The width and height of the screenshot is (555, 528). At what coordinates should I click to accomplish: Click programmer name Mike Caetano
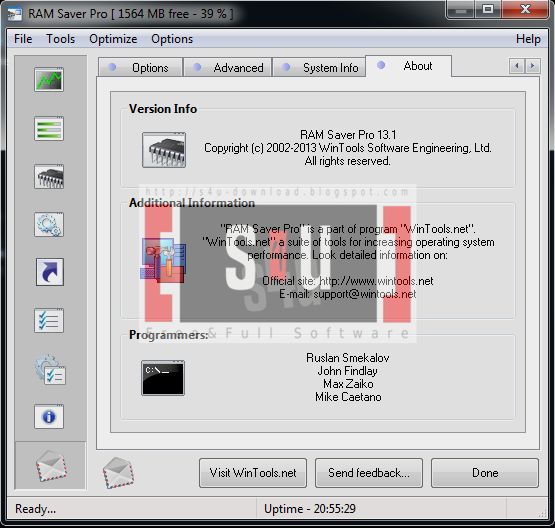(348, 397)
